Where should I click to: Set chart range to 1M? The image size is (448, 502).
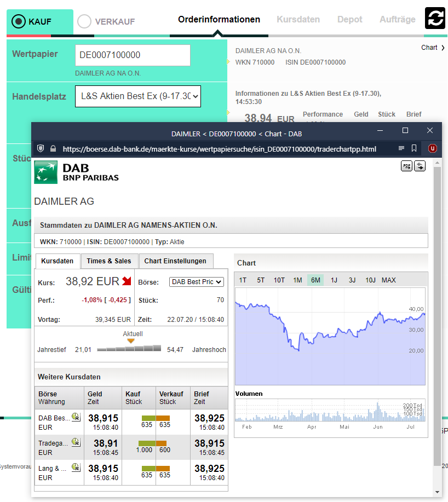pos(297,280)
